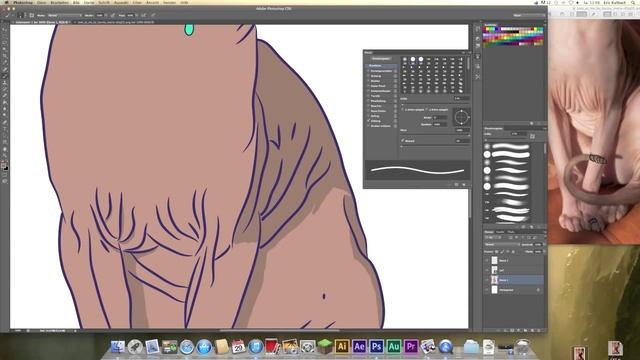Toggle Streuung checkbox in Pinsel panel

click(369, 76)
